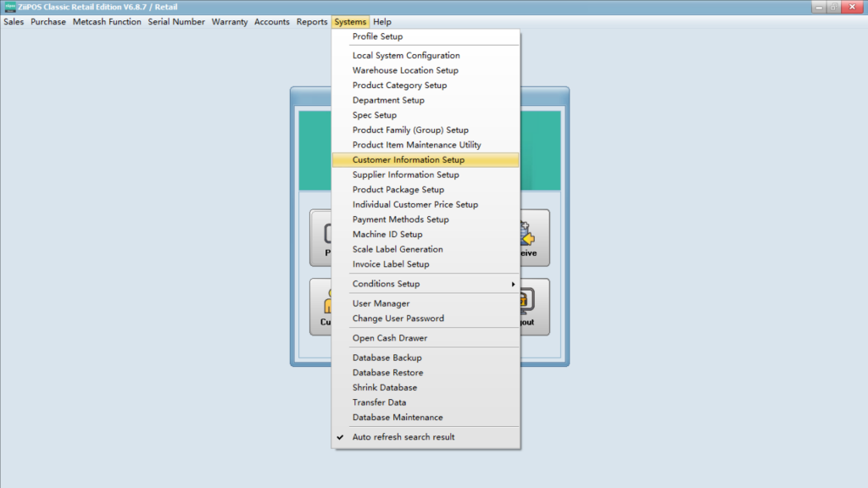Open Product Item Maintenance Utility
The width and height of the screenshot is (868, 488).
coord(416,145)
